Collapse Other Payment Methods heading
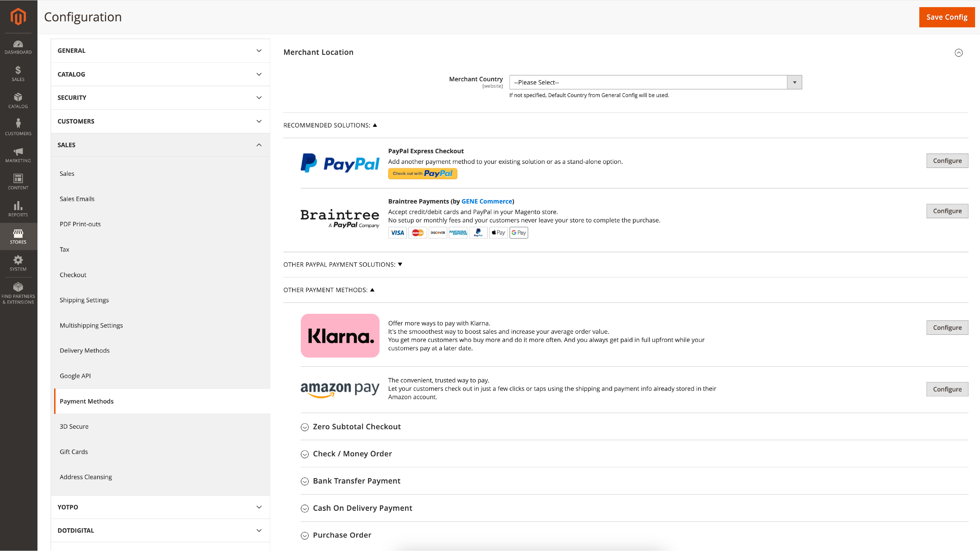This screenshot has width=980, height=551. point(329,290)
